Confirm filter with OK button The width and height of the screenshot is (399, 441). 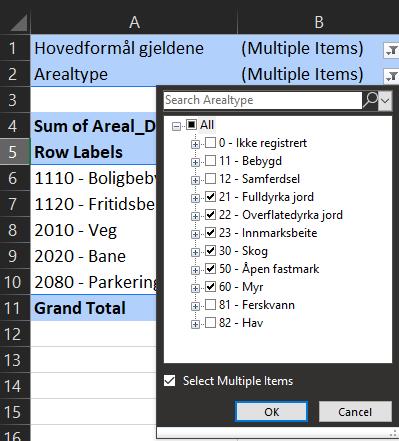pyautogui.click(x=271, y=412)
